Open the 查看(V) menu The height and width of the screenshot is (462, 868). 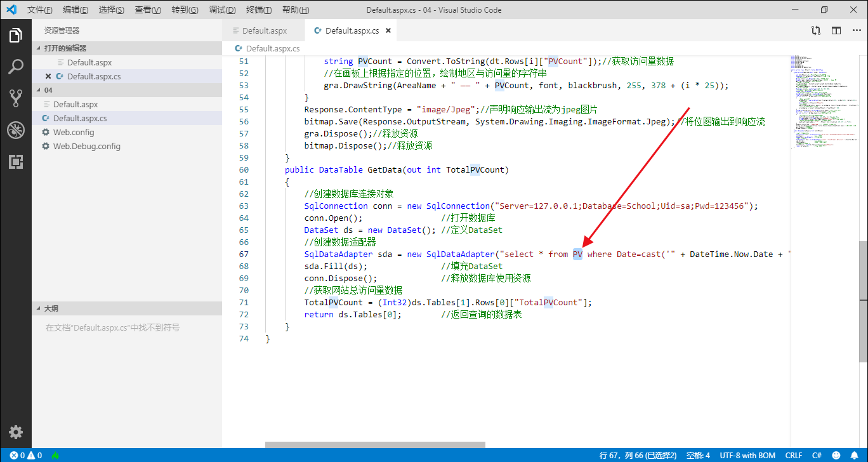148,10
